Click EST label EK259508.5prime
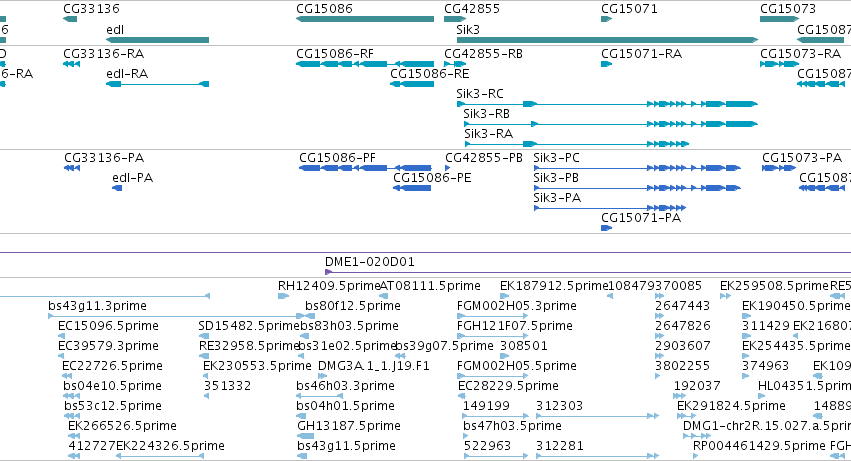 [x=774, y=286]
